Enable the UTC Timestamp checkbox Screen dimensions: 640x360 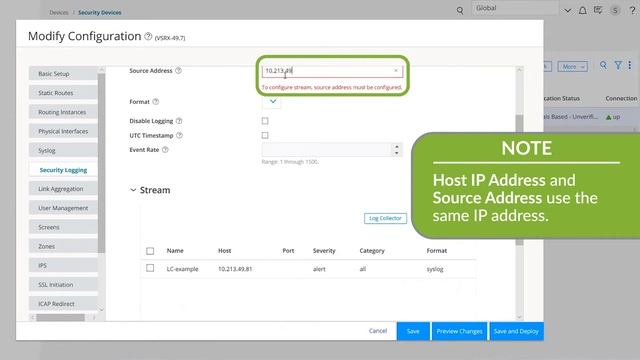pos(265,135)
